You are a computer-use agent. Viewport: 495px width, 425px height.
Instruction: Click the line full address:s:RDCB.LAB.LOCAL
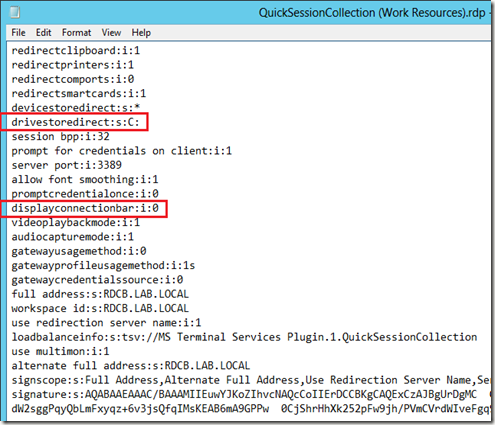coord(100,294)
